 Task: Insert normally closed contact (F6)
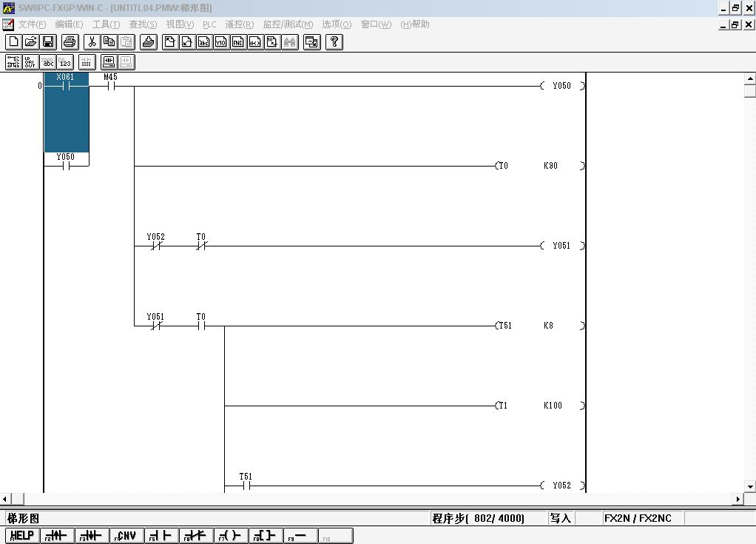tap(195, 536)
